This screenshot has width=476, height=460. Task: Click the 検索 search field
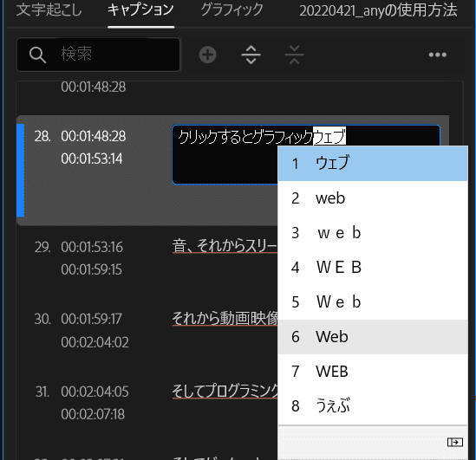tap(98, 55)
